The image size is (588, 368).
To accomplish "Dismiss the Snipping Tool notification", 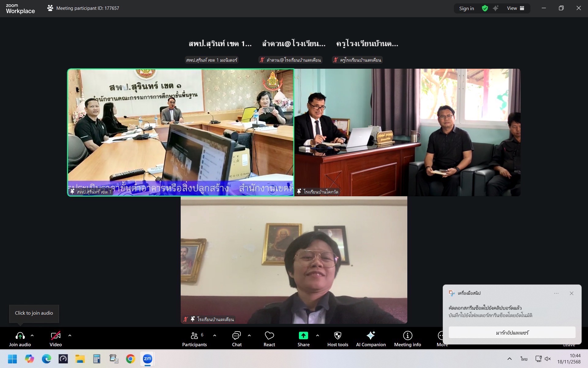I will [571, 293].
